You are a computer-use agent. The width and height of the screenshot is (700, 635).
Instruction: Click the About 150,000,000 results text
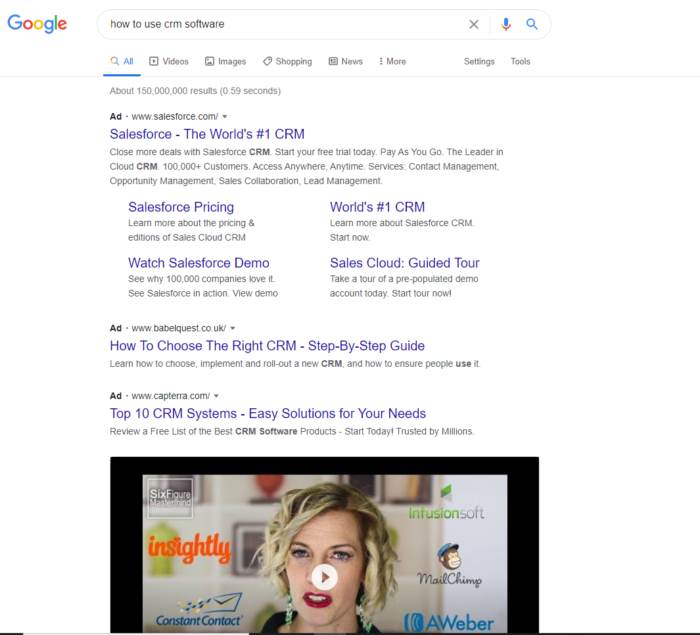pyautogui.click(x=195, y=91)
